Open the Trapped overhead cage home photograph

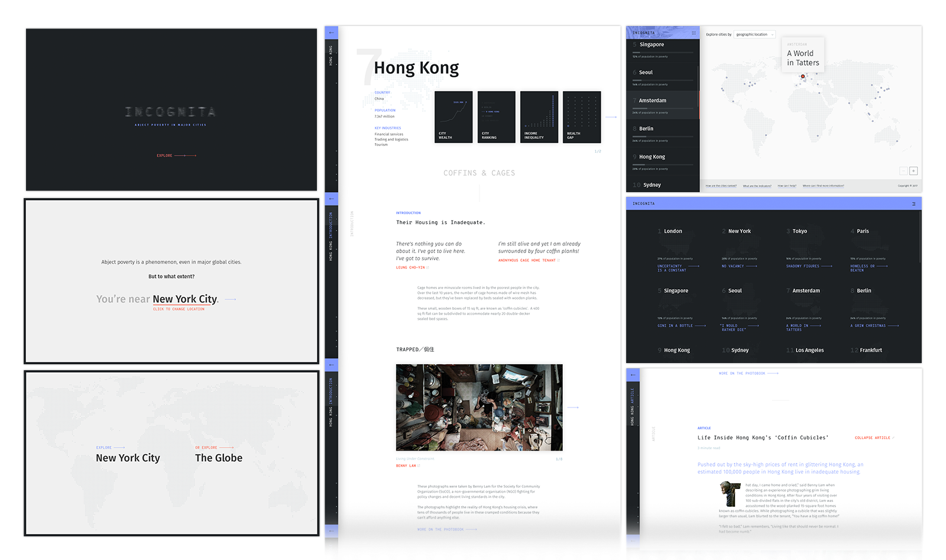[479, 407]
